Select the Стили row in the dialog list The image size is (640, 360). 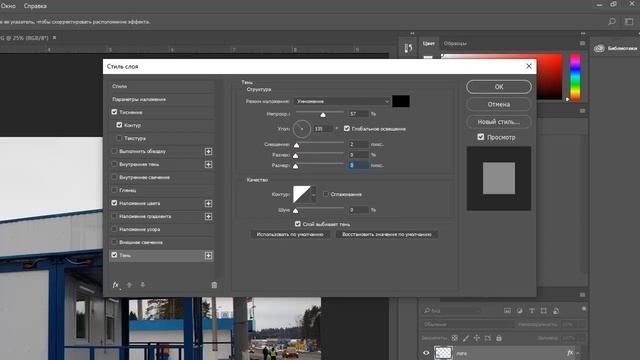pos(162,86)
